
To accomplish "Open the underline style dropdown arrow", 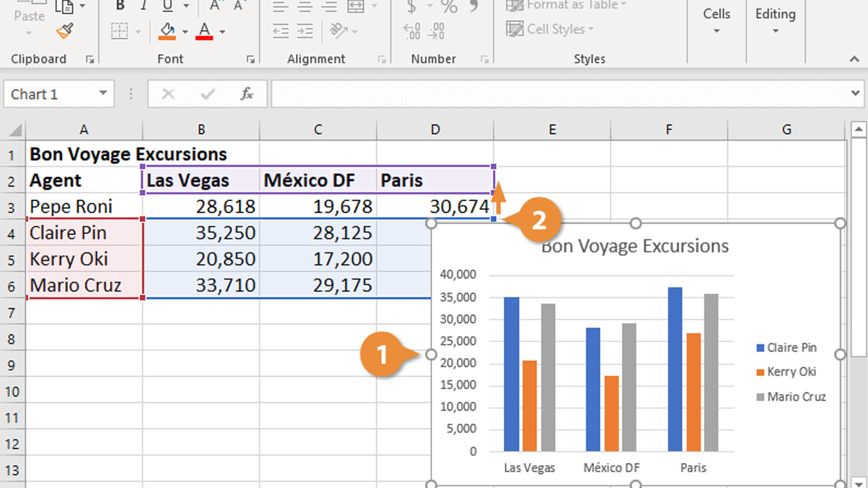I will tap(186, 6).
